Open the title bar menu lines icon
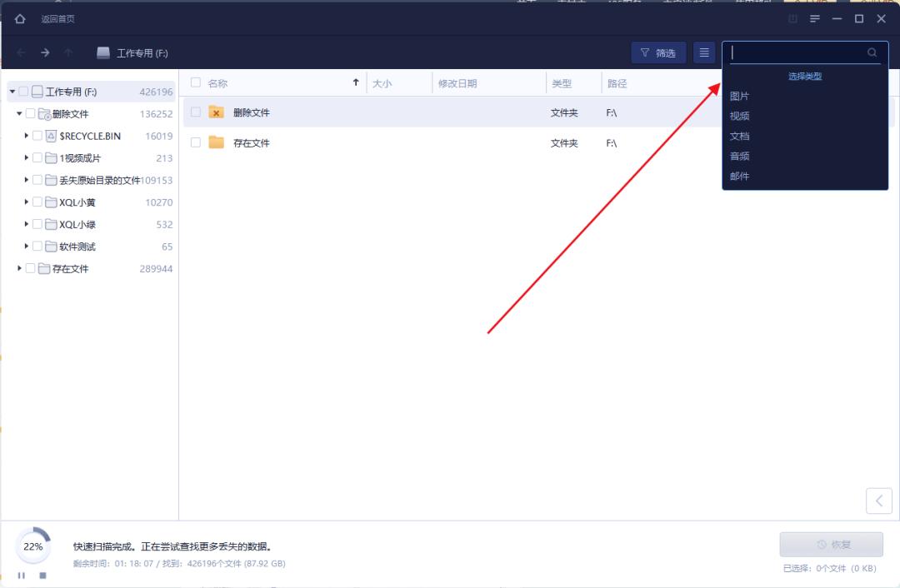 814,19
